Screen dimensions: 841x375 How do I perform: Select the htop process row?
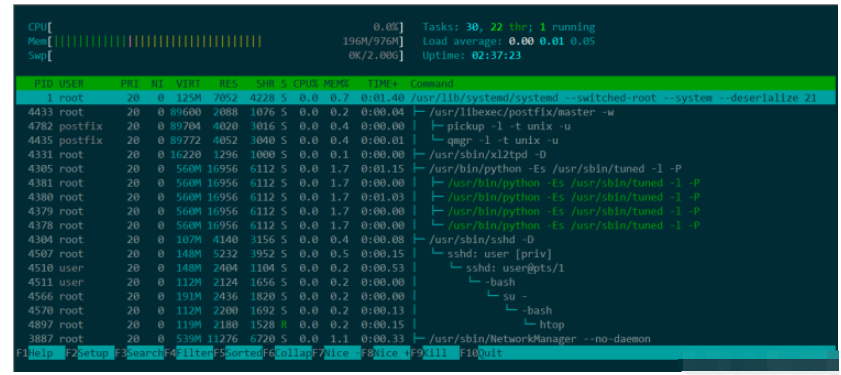pyautogui.click(x=426, y=325)
